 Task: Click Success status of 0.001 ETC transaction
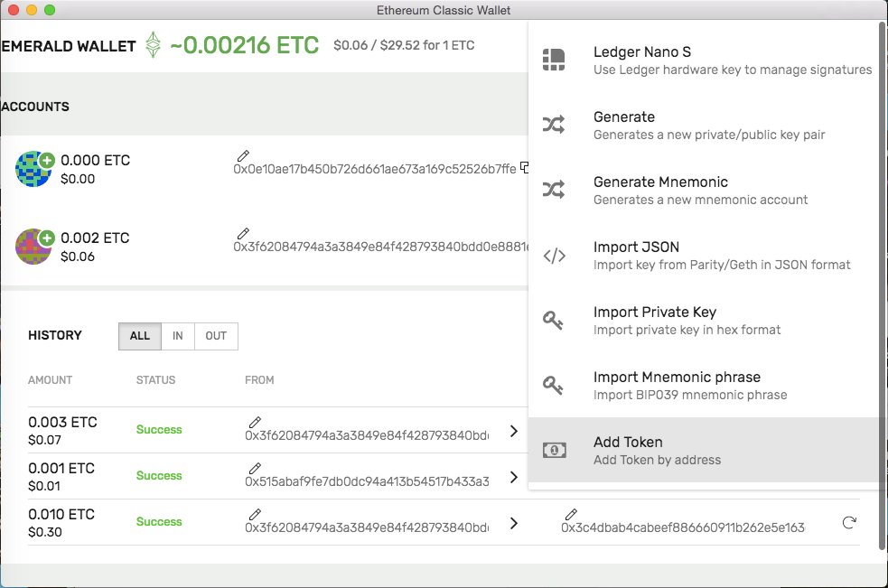point(159,475)
